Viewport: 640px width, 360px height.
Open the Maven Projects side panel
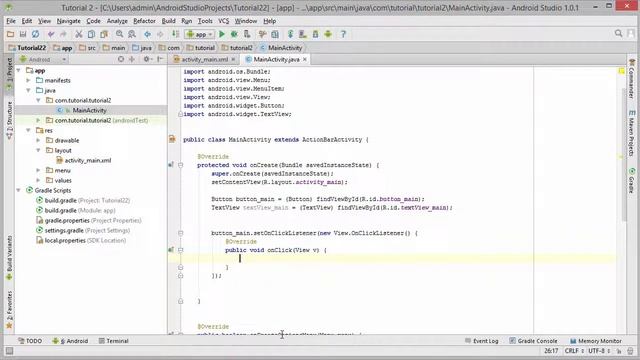pos(631,133)
